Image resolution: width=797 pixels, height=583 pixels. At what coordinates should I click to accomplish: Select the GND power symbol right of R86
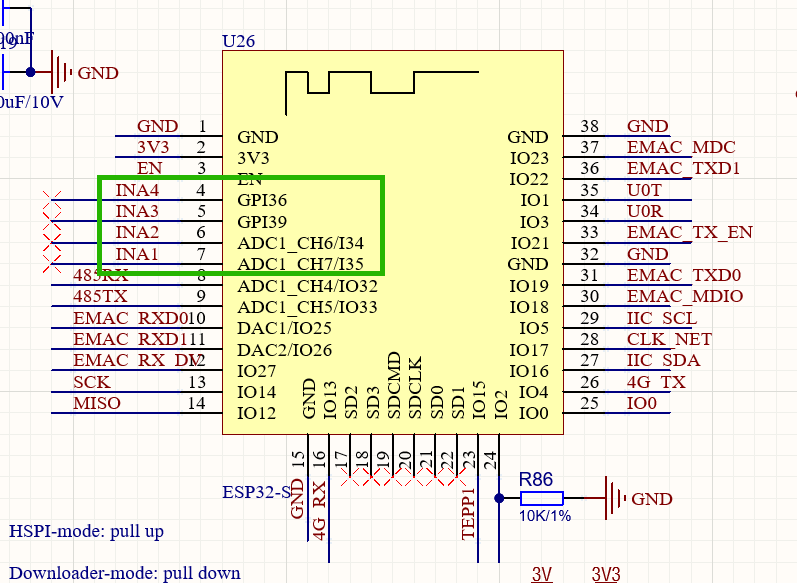click(610, 498)
